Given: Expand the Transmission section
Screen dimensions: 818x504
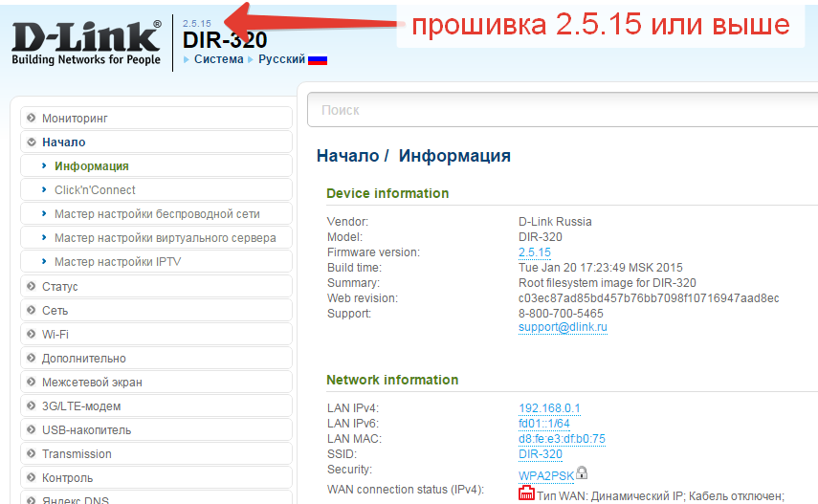Looking at the screenshot, I should point(156,454).
